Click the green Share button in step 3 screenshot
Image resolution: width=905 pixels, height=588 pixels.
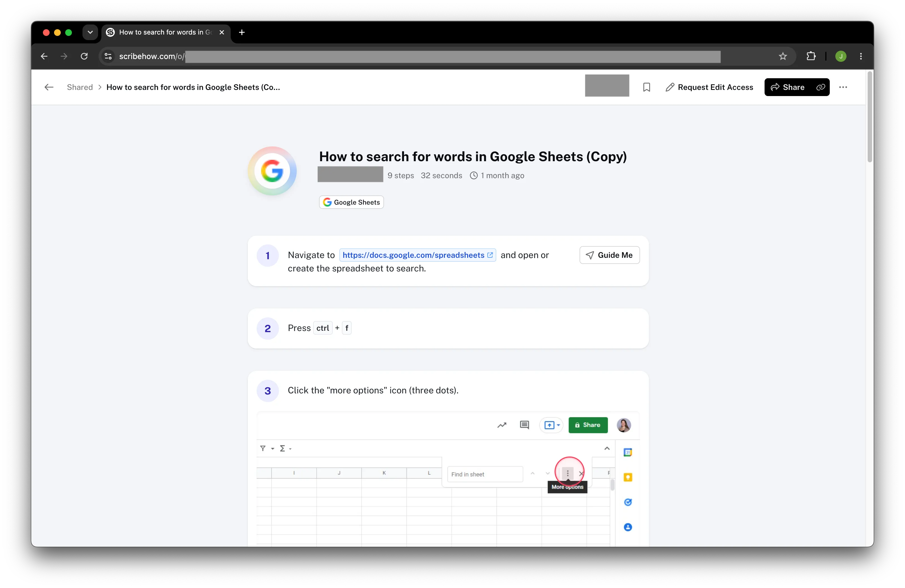[x=588, y=425]
